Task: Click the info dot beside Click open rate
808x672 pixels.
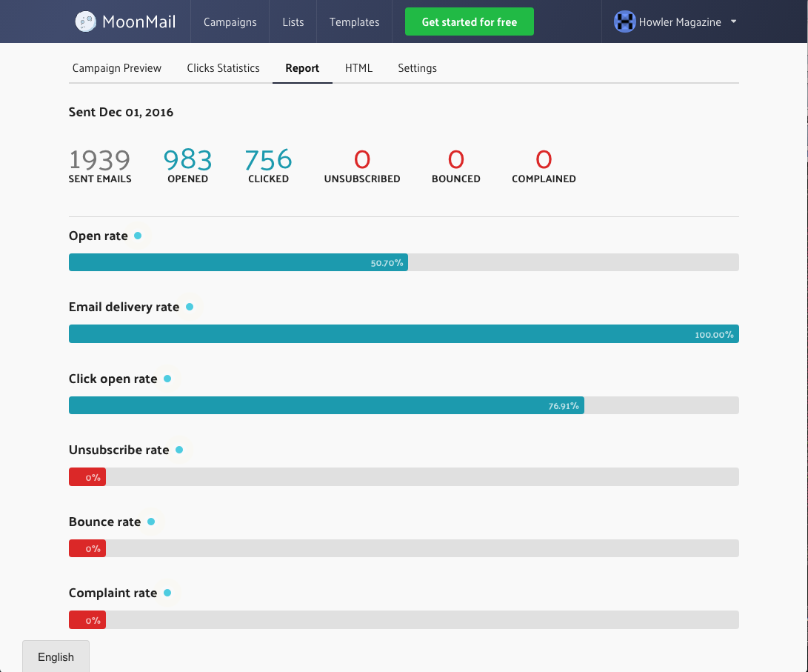Action: pos(167,379)
